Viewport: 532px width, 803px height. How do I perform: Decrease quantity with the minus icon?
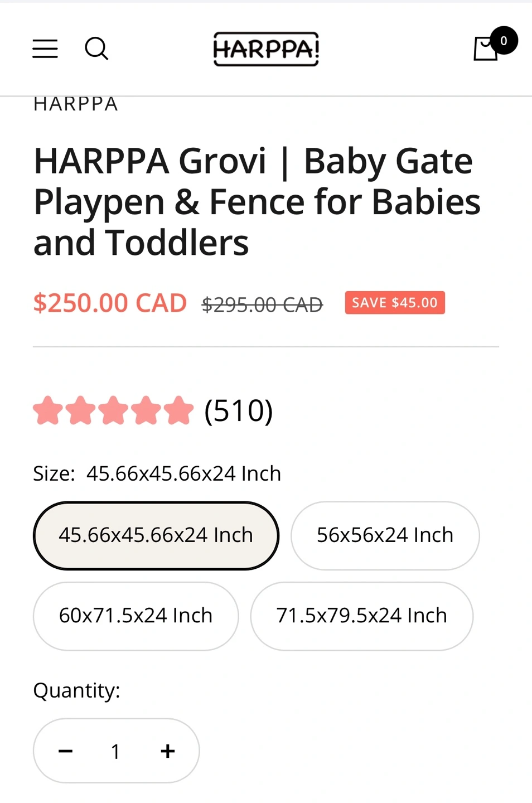pyautogui.click(x=66, y=751)
